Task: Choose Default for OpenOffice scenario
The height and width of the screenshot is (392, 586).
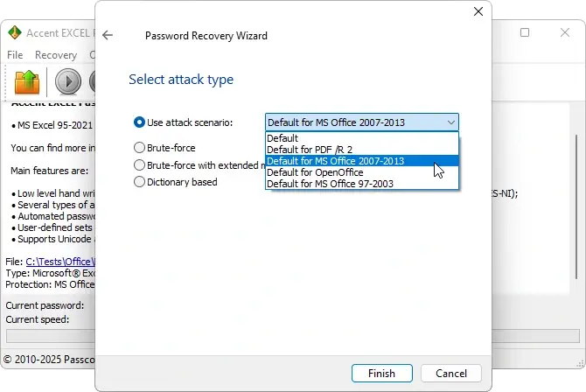Action: click(x=362, y=172)
